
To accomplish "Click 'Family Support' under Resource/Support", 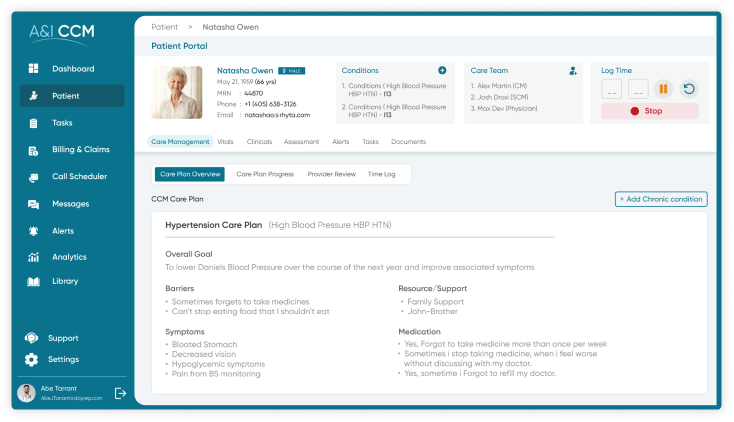I will pos(435,302).
